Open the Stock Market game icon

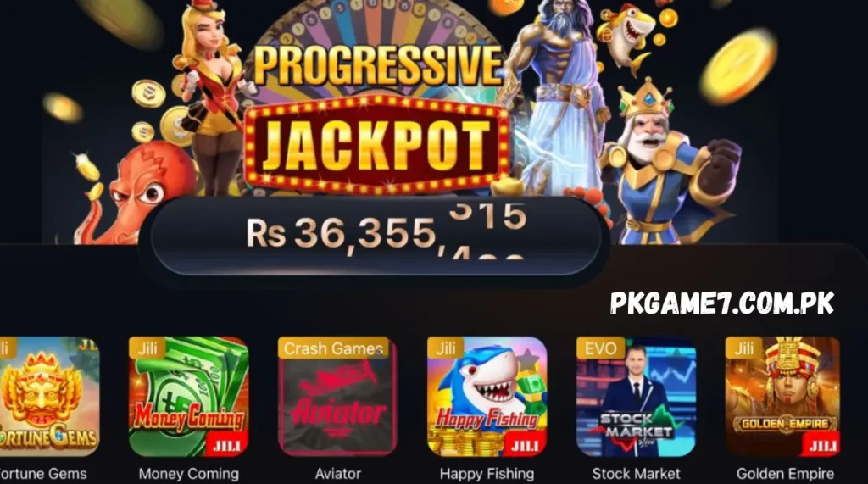[x=636, y=397]
